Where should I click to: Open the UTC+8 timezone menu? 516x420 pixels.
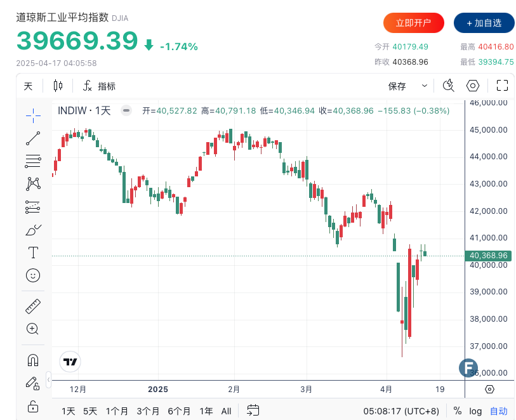click(401, 411)
